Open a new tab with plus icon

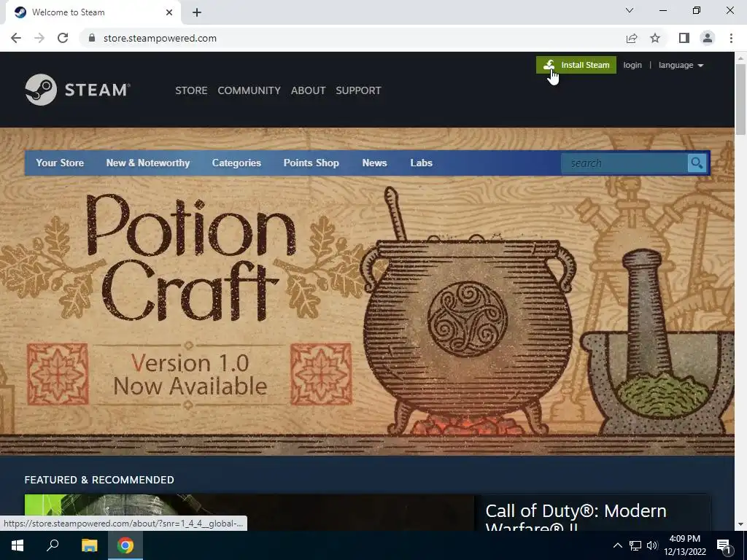click(197, 12)
